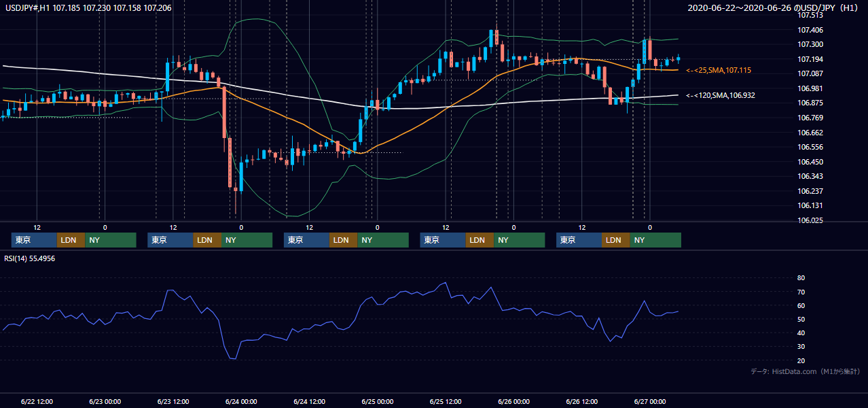Viewport: 868px width, 408px height.
Task: Click RSI axis level 40
Action: point(801,333)
